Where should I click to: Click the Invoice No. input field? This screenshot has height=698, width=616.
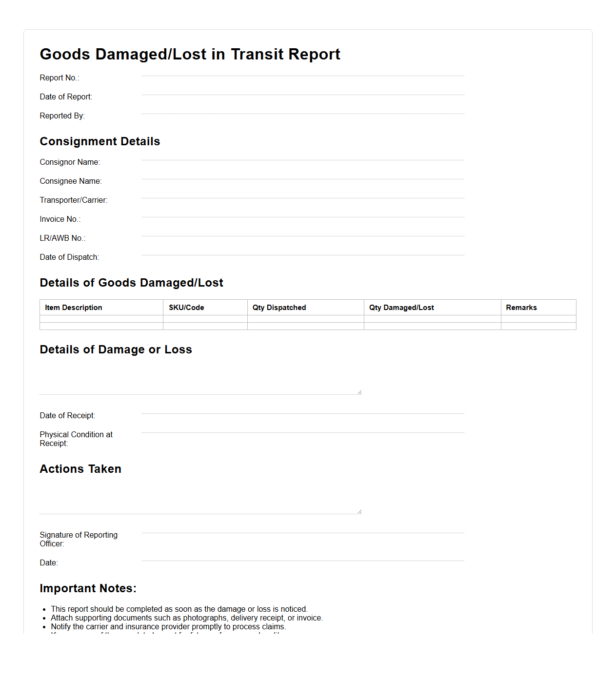(302, 213)
